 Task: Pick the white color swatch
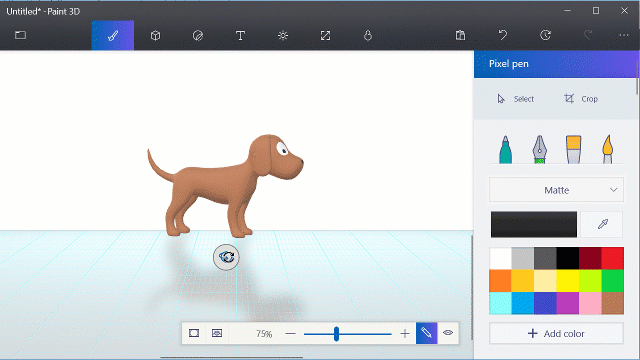[x=500, y=258]
